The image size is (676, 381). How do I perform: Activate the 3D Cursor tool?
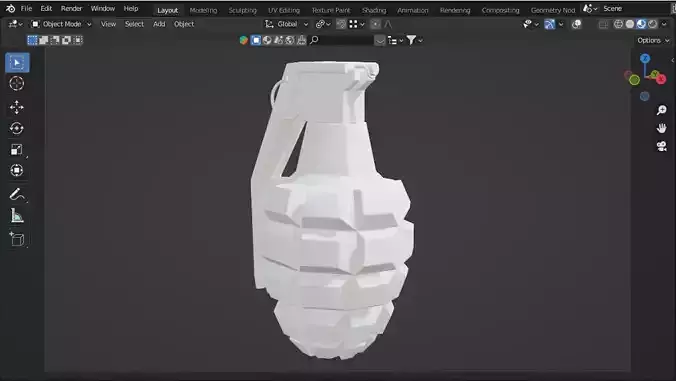pos(17,84)
